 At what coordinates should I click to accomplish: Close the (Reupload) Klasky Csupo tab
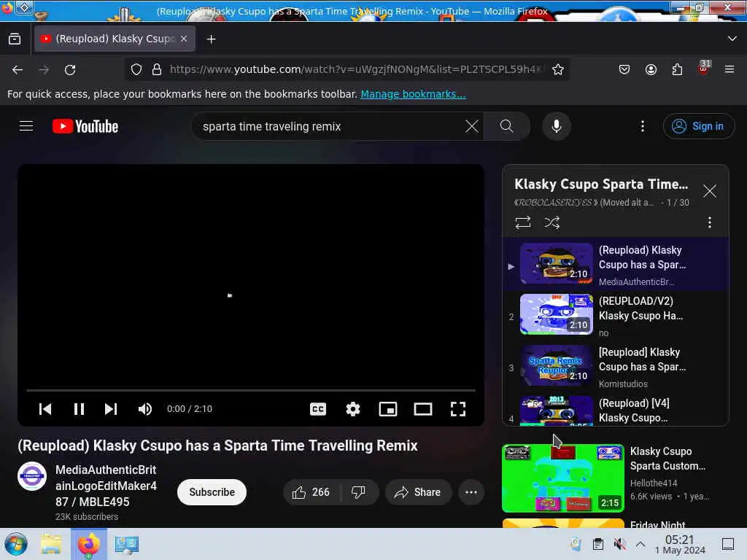[184, 39]
